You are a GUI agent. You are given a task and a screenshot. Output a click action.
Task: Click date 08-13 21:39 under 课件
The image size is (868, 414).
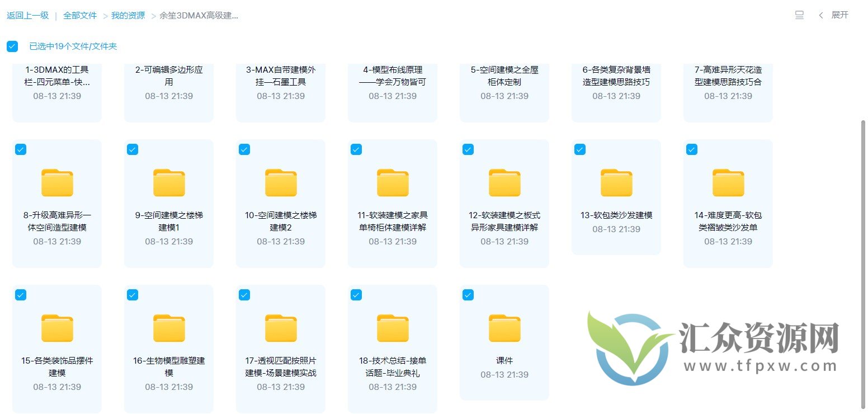click(x=504, y=374)
